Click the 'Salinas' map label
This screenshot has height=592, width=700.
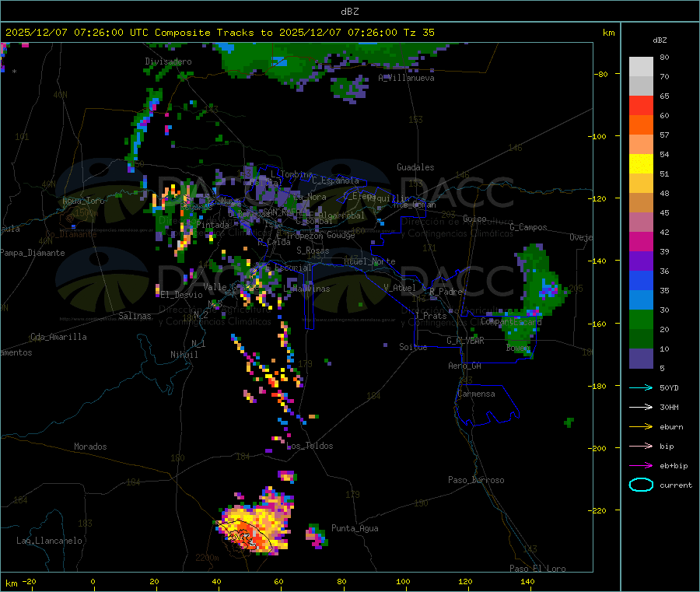click(x=135, y=316)
